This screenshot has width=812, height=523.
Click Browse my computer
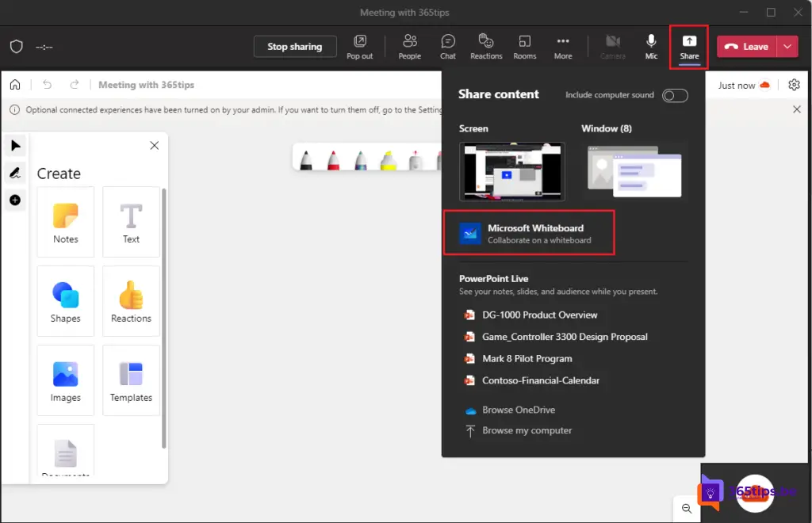(519, 430)
